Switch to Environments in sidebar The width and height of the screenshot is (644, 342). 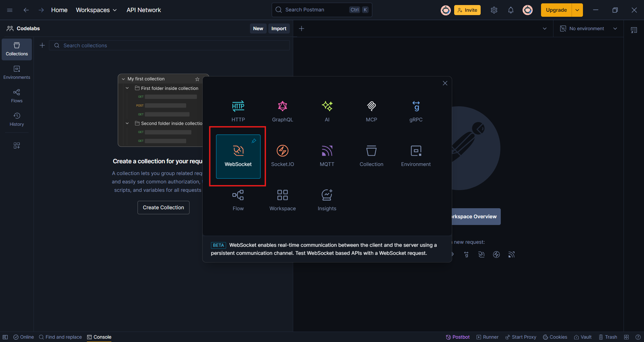pyautogui.click(x=17, y=72)
